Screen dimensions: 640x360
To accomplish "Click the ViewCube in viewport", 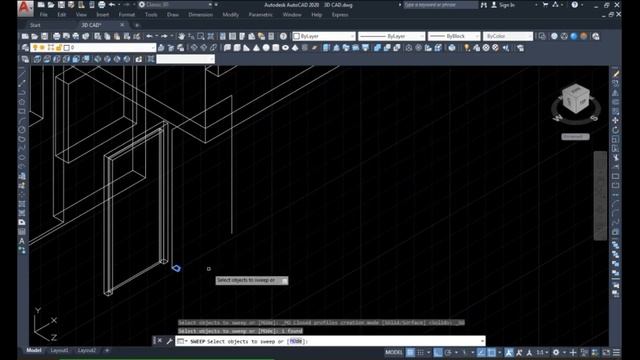I will coord(576,99).
